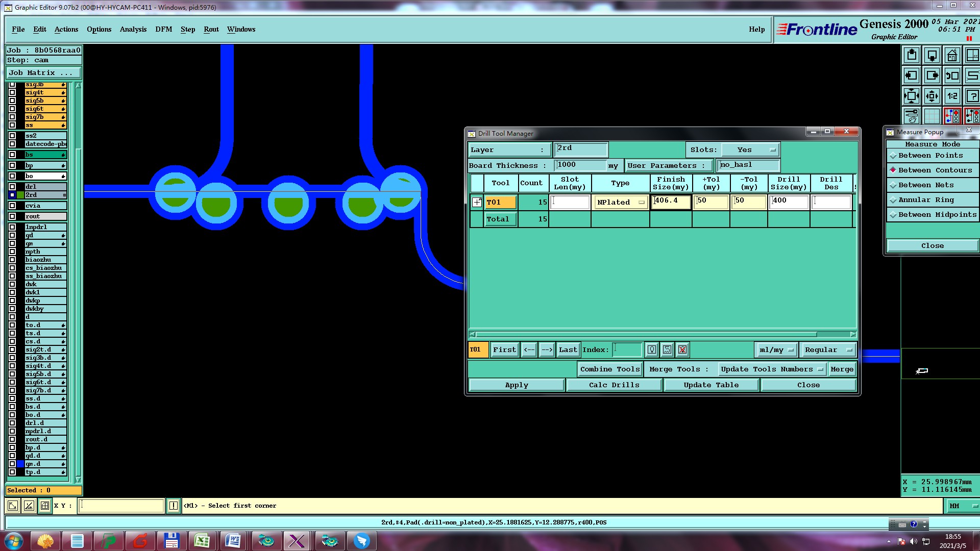Click the Finish Size input field

coord(671,202)
